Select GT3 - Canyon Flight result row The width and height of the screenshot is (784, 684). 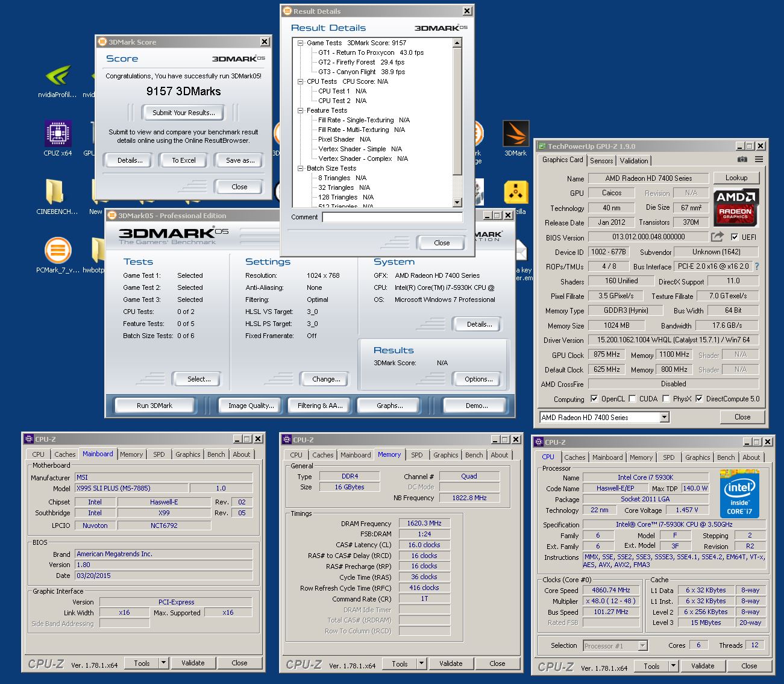[362, 72]
